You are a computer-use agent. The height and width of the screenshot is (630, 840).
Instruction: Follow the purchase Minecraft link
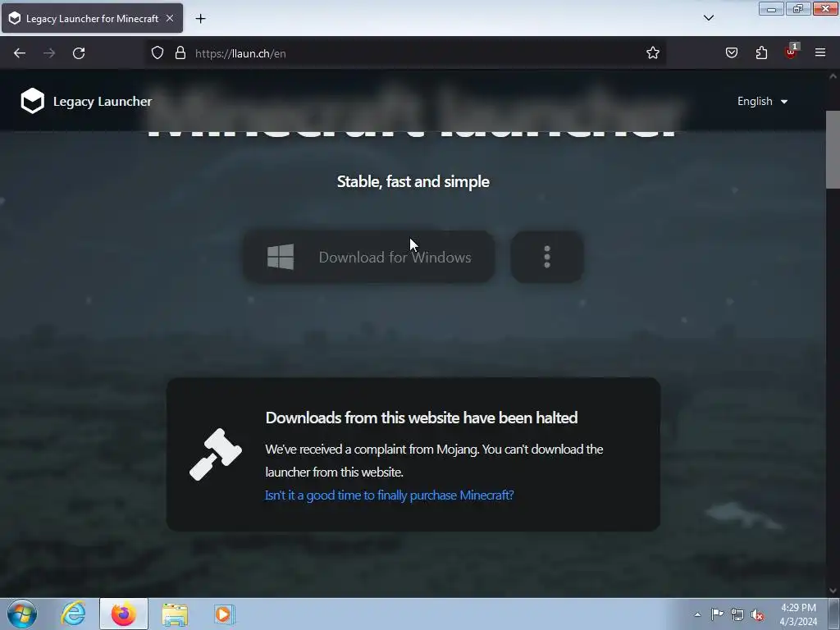click(x=390, y=495)
